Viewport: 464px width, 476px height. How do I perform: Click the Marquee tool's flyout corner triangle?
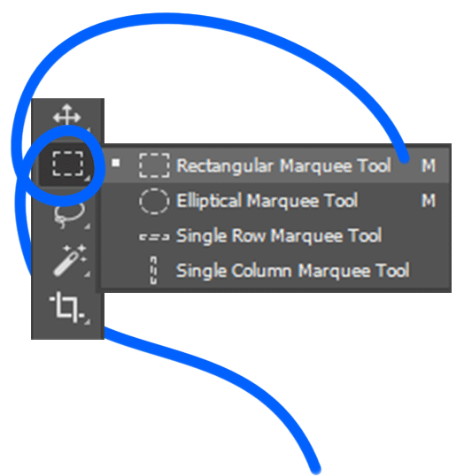click(88, 178)
